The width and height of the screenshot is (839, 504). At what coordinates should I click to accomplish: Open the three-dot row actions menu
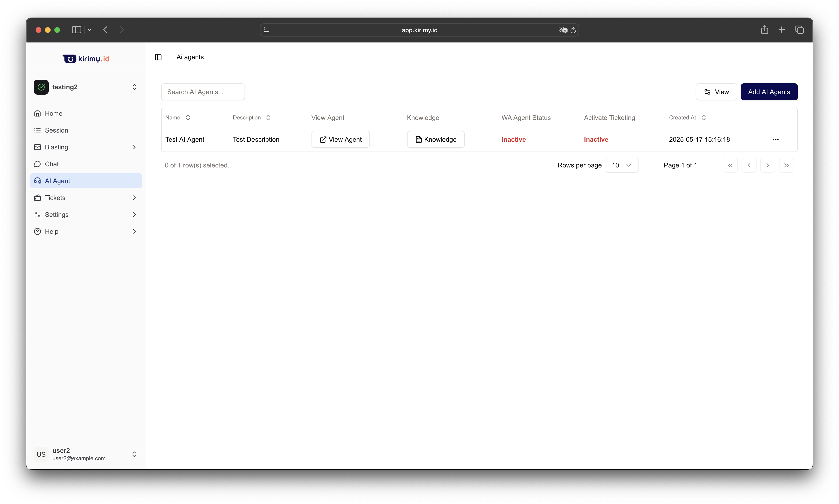click(x=776, y=140)
